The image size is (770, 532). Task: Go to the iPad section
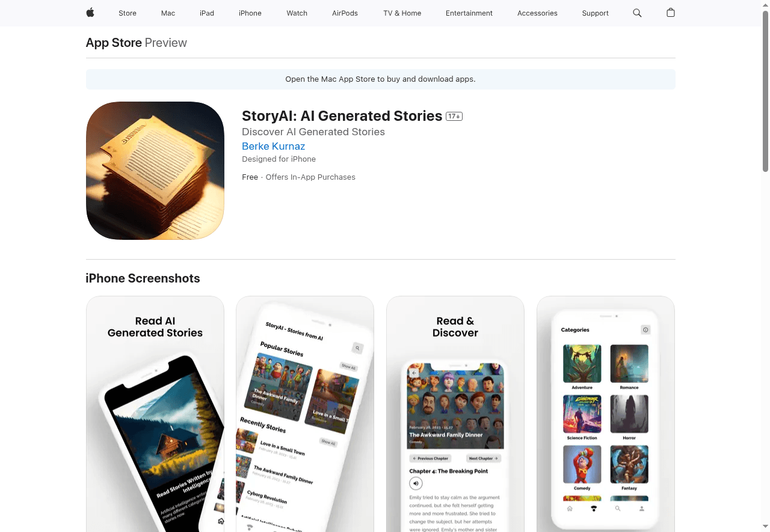pos(207,13)
